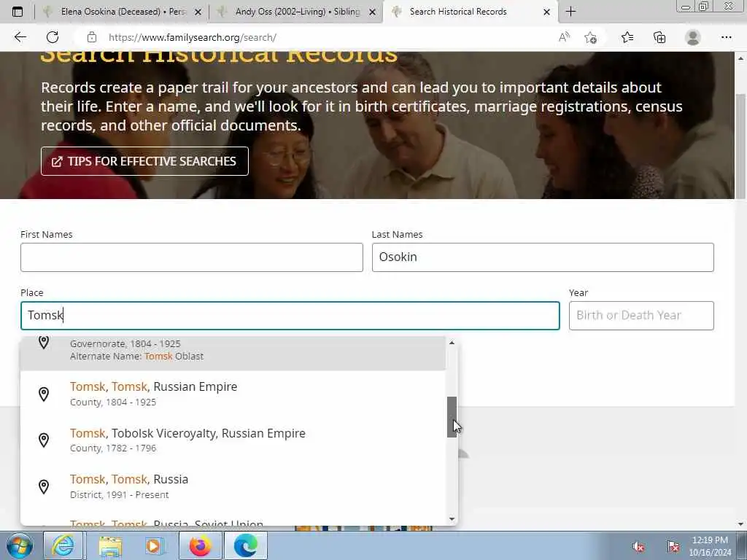This screenshot has width=747, height=560.
Task: Open the taskbar clock 12:19 PM
Action: (710, 546)
